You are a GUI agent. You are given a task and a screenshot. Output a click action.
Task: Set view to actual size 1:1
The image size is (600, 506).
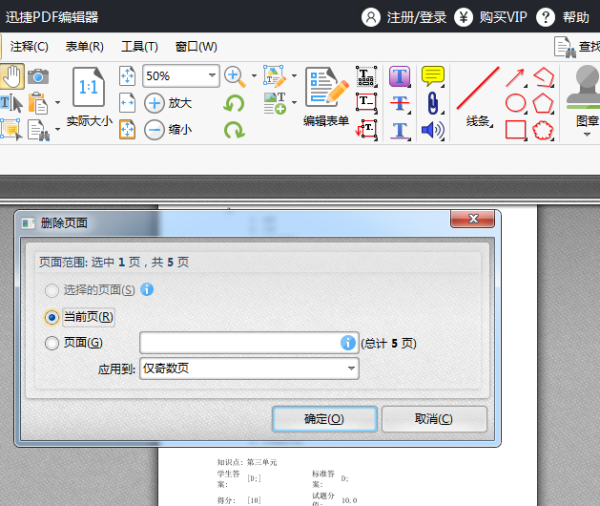point(89,87)
